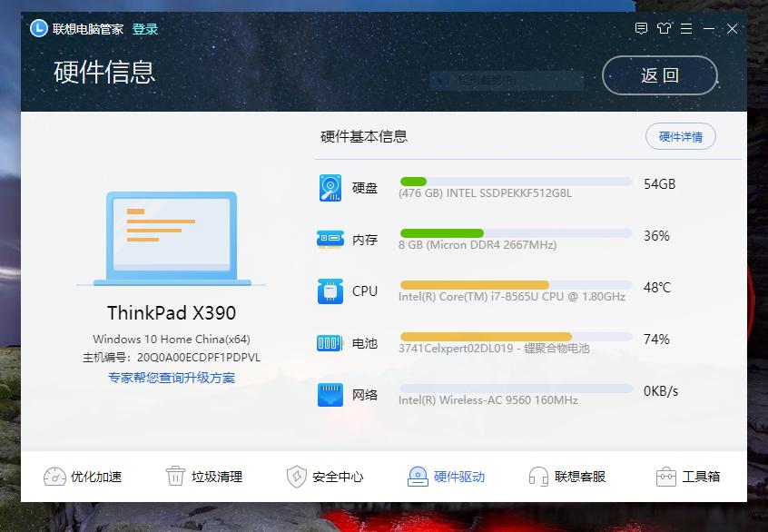This screenshot has height=532, width=768.
Task: Click the feedback message icon in titlebar
Action: coord(642,28)
